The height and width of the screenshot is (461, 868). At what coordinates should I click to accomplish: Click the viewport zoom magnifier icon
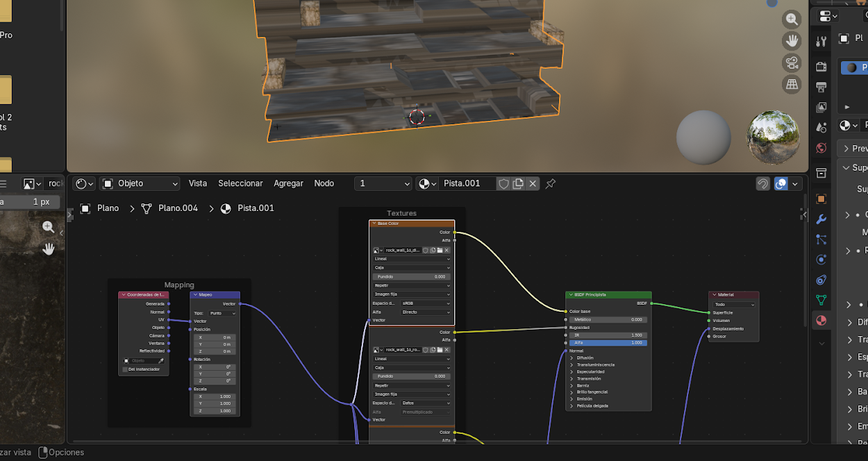pos(792,19)
